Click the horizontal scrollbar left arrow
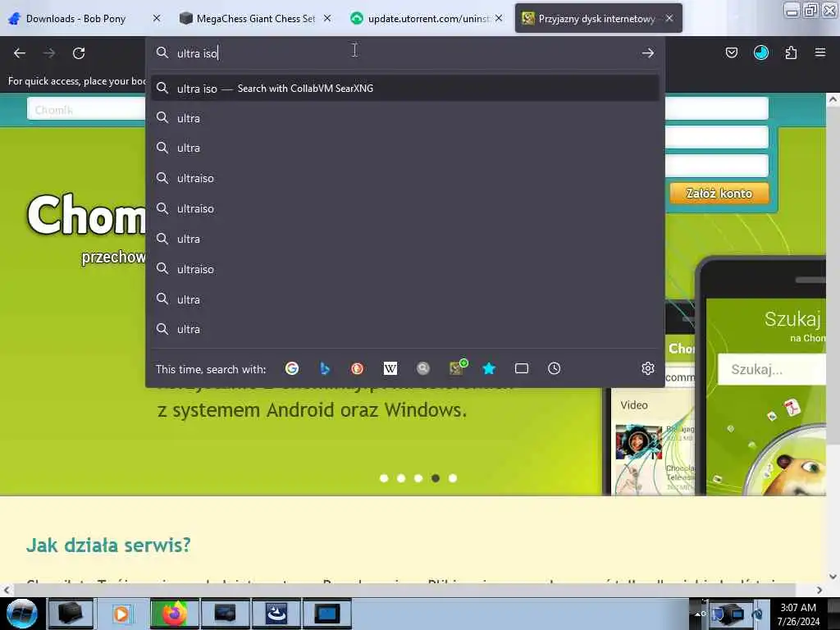The width and height of the screenshot is (840, 630). click(6, 590)
